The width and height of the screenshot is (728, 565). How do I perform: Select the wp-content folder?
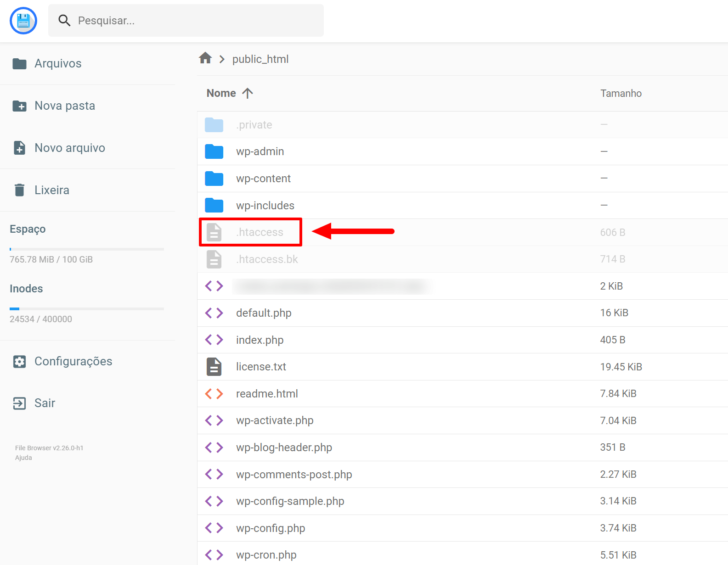[x=462, y=178]
